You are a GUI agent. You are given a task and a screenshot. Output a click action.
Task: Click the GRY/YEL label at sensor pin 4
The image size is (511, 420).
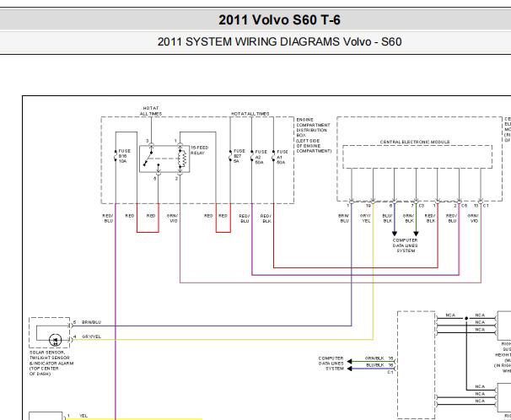pyautogui.click(x=92, y=337)
